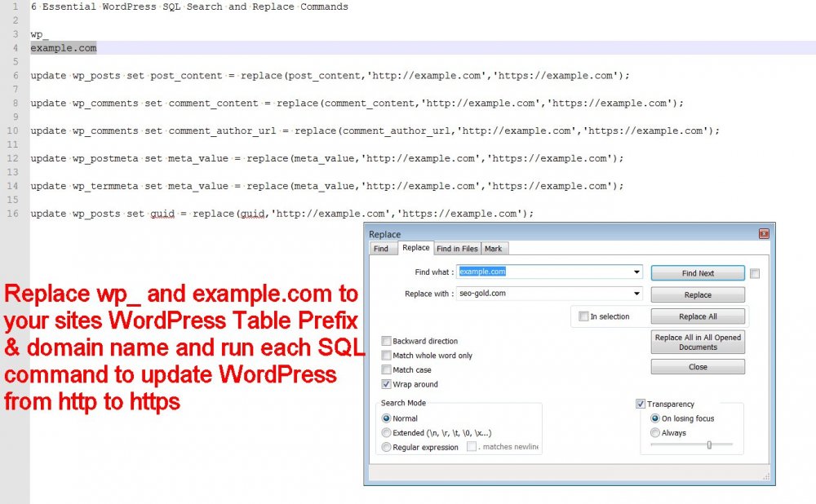
Task: Switch to the Mark tab
Action: click(493, 249)
